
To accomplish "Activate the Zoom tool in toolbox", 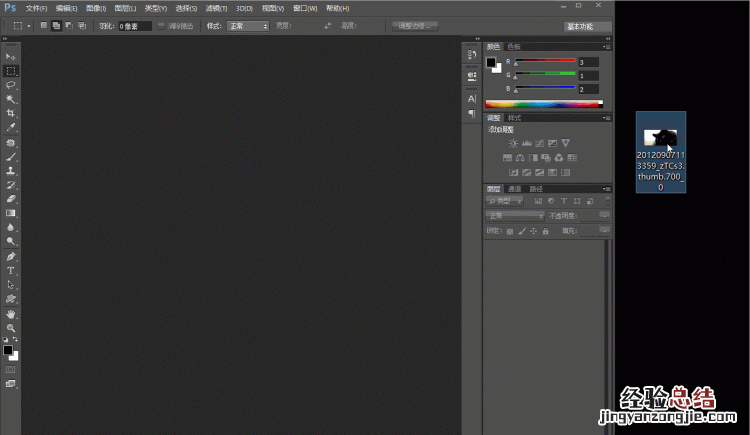I will [x=11, y=328].
